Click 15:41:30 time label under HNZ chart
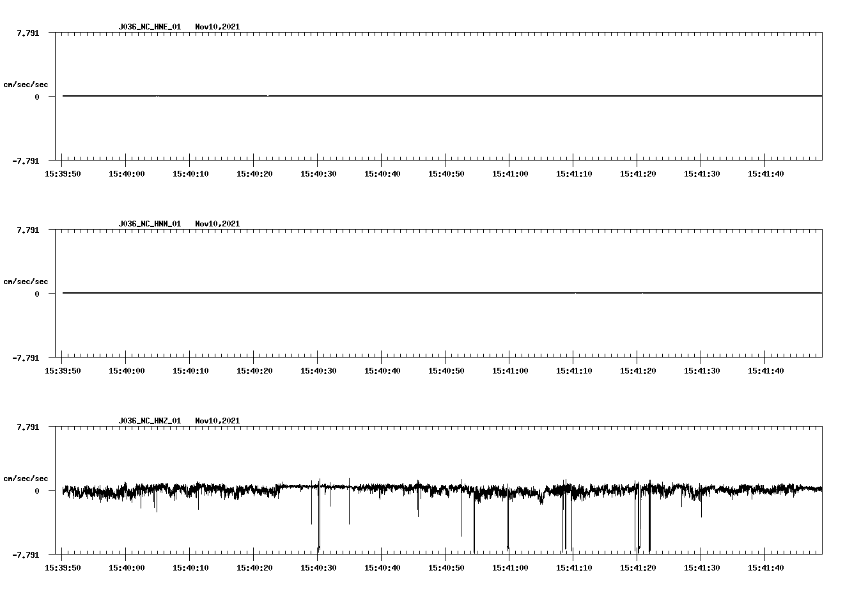868x591 pixels. click(x=702, y=568)
